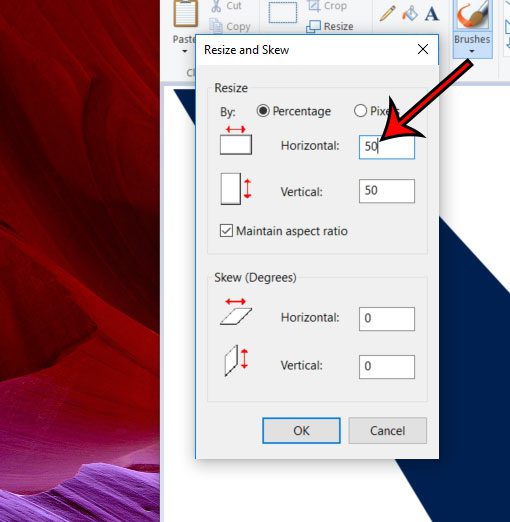Click the Copy icon in ribbon
Image resolution: width=510 pixels, height=522 pixels.
(216, 26)
